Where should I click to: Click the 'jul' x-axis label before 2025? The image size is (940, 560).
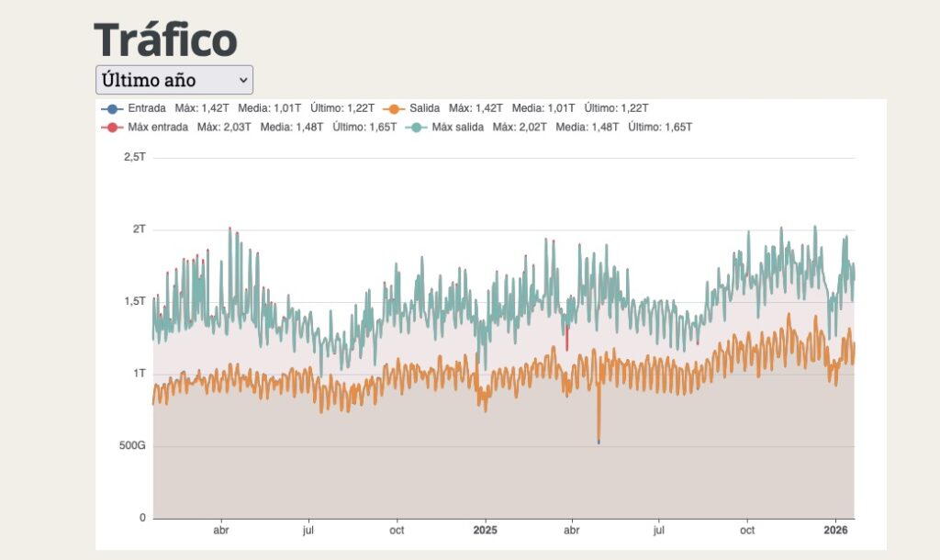pos(308,530)
